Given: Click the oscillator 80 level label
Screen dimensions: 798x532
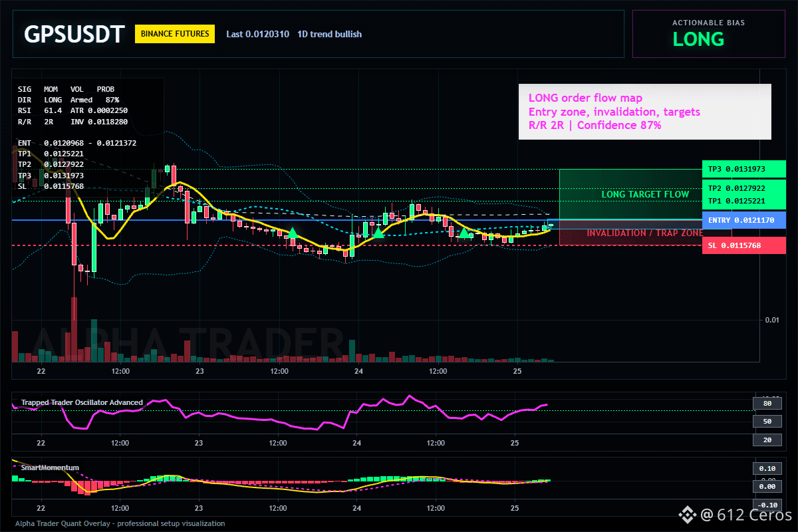Looking at the screenshot, I should pos(767,403).
